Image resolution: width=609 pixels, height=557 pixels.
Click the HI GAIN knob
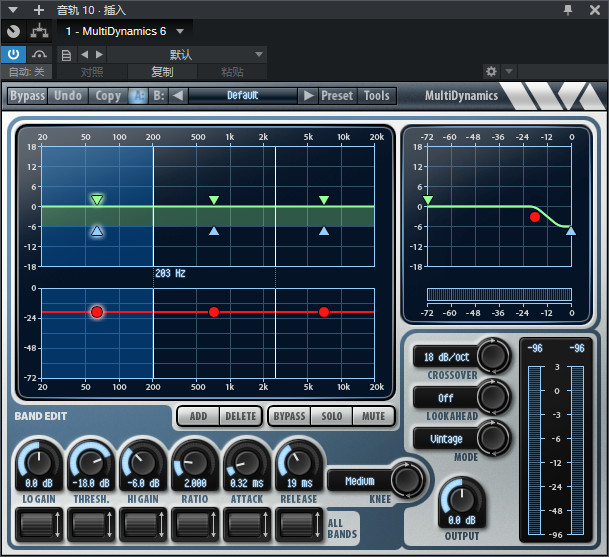coord(143,462)
